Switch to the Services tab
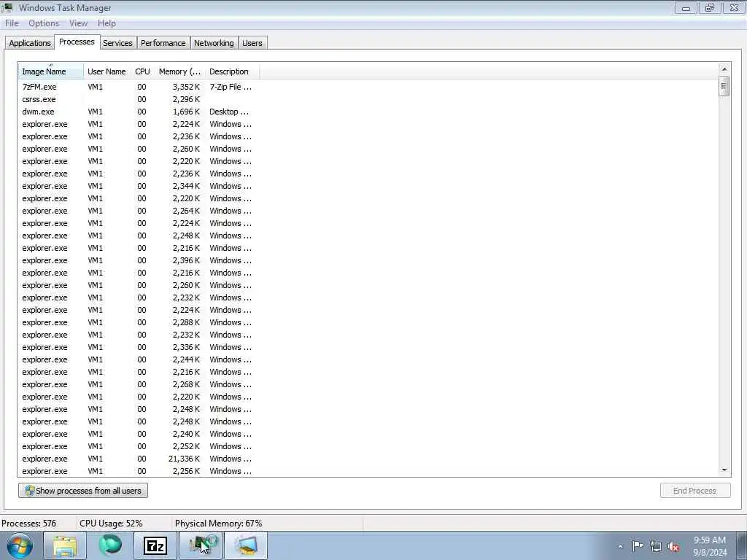Viewport: 747px width, 560px height. (117, 43)
